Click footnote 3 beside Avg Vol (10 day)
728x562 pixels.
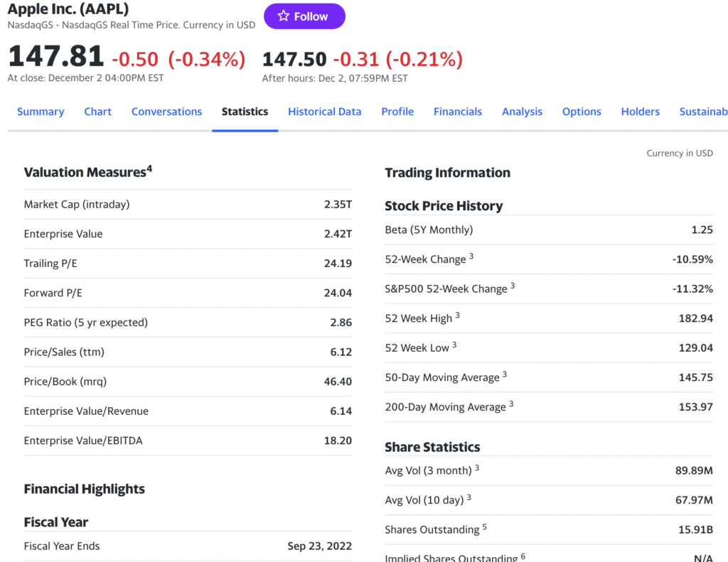click(469, 497)
